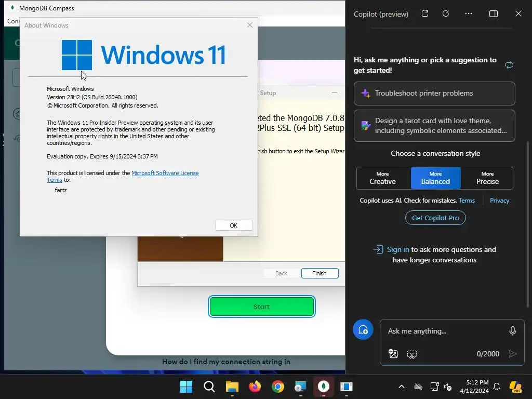Image resolution: width=532 pixels, height=399 pixels.
Task: Click OK in About Windows dialog
Action: click(234, 225)
